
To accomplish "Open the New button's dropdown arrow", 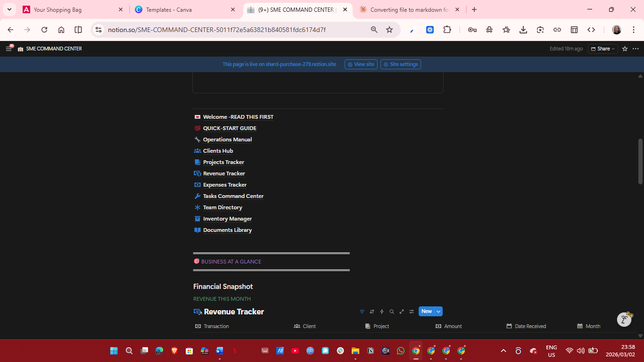I will (x=437, y=311).
